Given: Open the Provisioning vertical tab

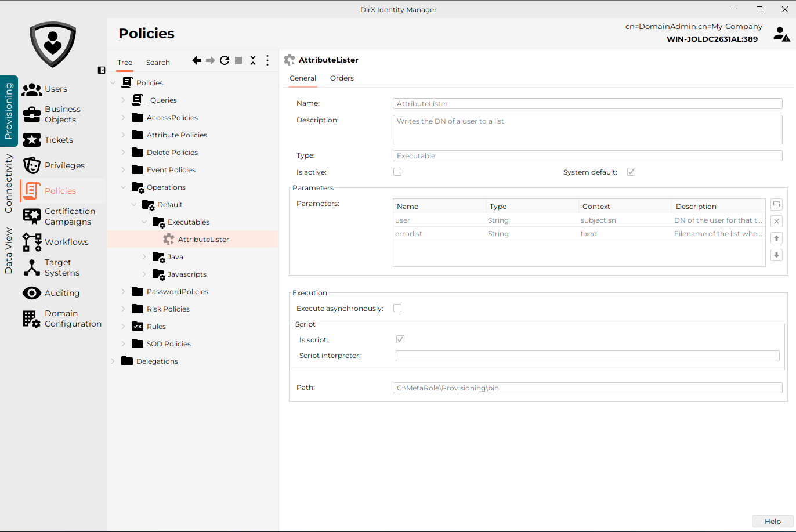Looking at the screenshot, I should (9, 111).
